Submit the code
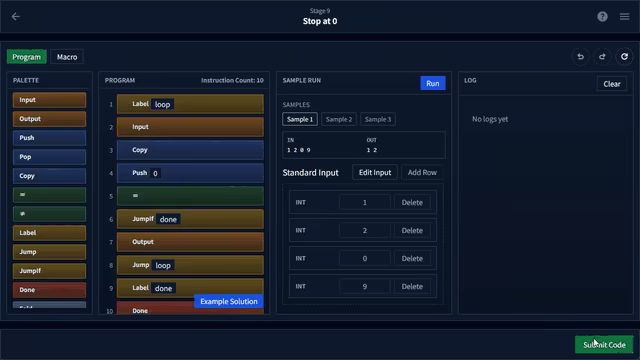This screenshot has width=640, height=360. click(x=604, y=345)
